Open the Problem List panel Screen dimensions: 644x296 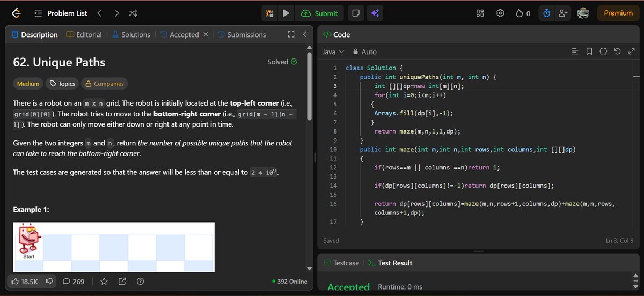60,13
